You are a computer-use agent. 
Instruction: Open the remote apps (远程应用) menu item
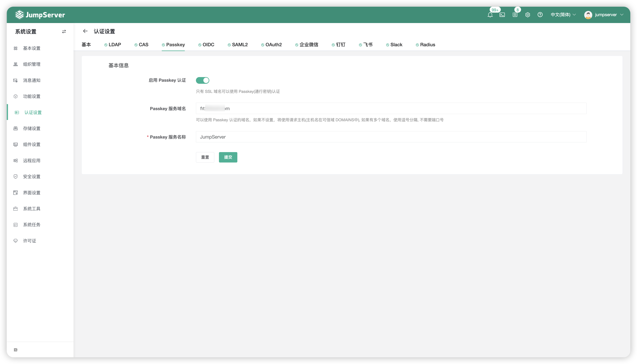tap(40, 160)
